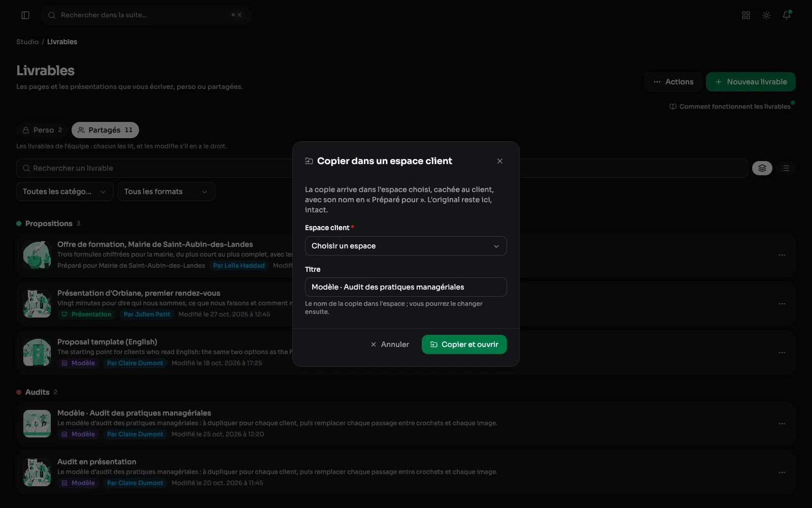Image resolution: width=812 pixels, height=508 pixels.
Task: Open more options for Modèle Audit des pratiques row
Action: (782, 424)
